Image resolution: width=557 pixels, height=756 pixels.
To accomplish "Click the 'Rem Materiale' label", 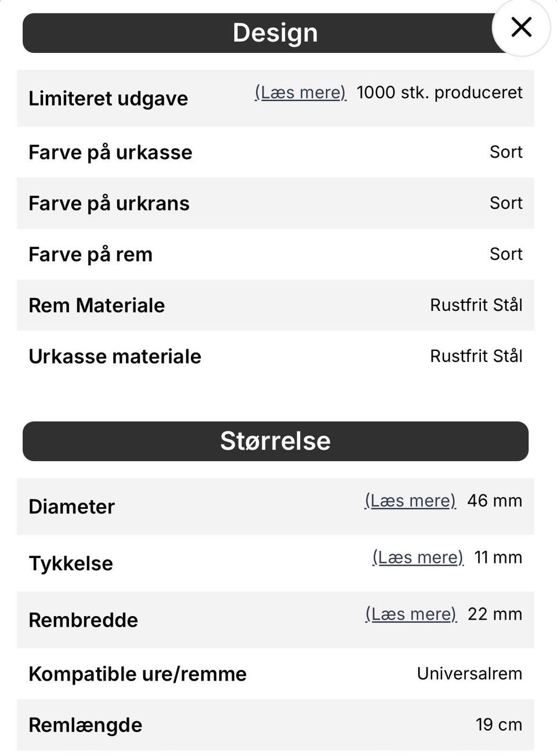I will (x=96, y=306).
